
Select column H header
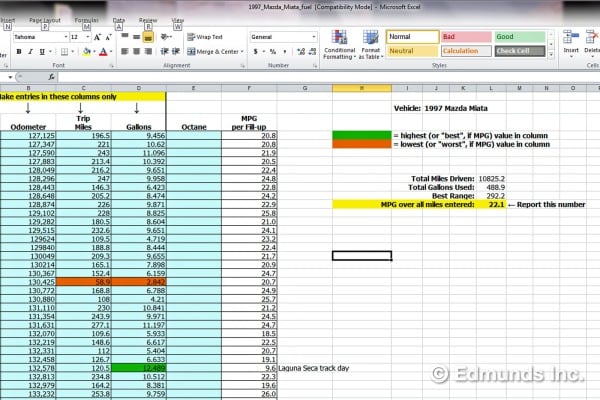(362, 88)
